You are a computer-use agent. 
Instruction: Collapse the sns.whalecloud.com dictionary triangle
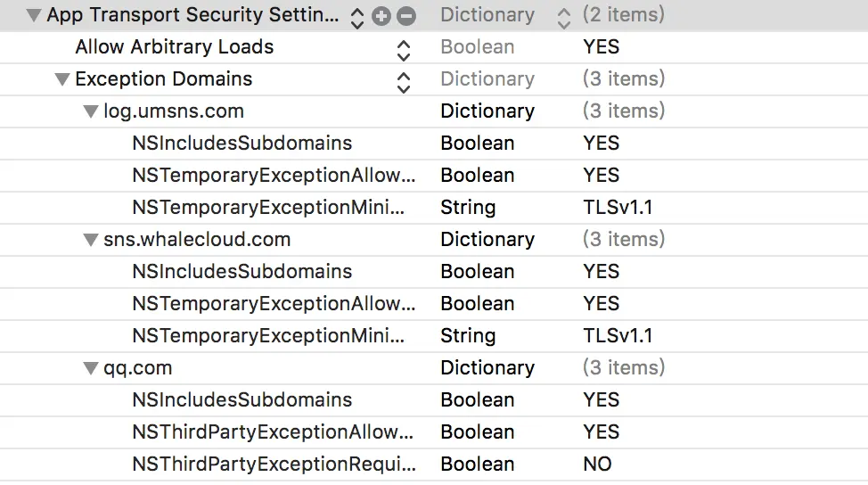pyautogui.click(x=90, y=240)
